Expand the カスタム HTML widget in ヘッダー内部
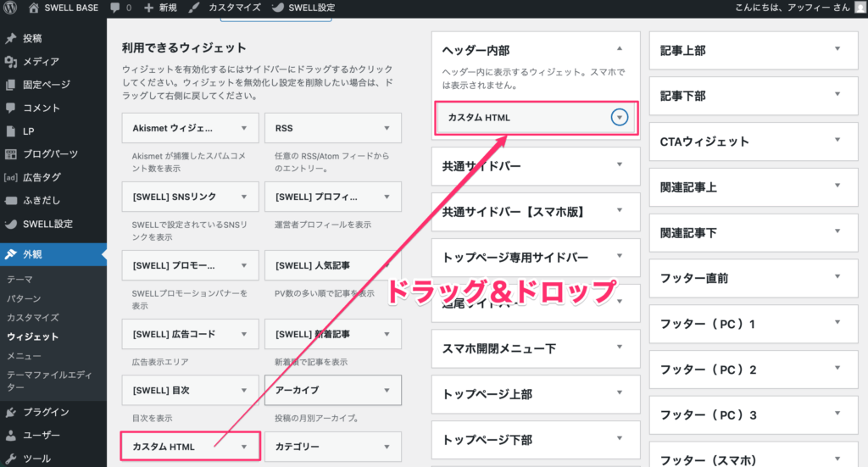This screenshot has height=467, width=868. (x=620, y=118)
